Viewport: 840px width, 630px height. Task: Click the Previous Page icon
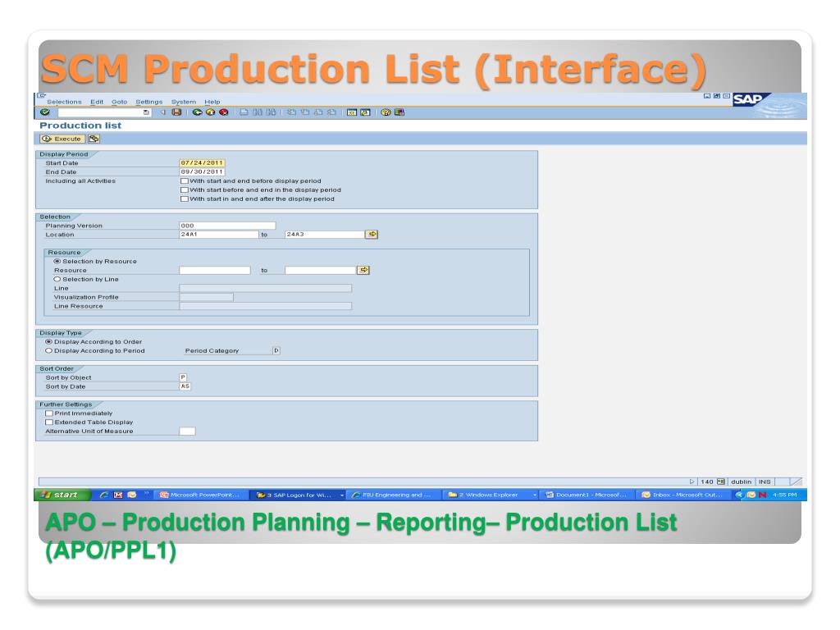coord(305,112)
